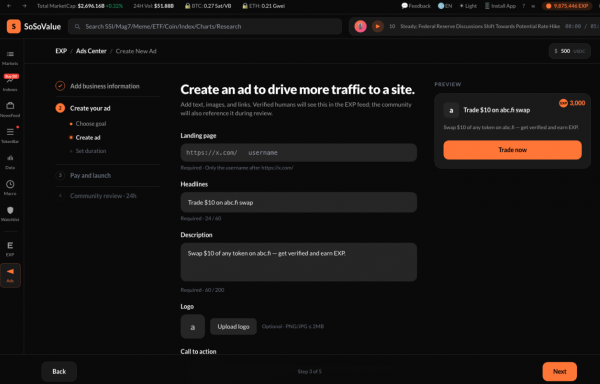Click the Upload logo button
Viewport: 600px width, 384px height.
[233, 326]
